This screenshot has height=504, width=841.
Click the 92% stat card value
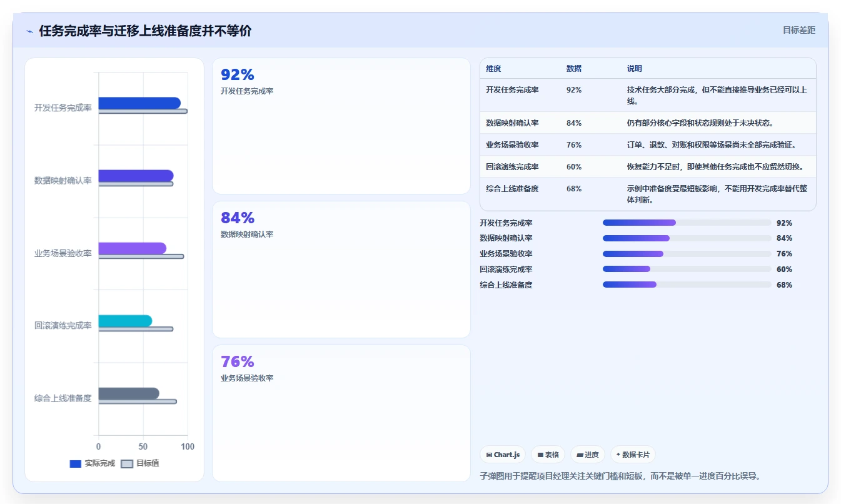tap(238, 74)
